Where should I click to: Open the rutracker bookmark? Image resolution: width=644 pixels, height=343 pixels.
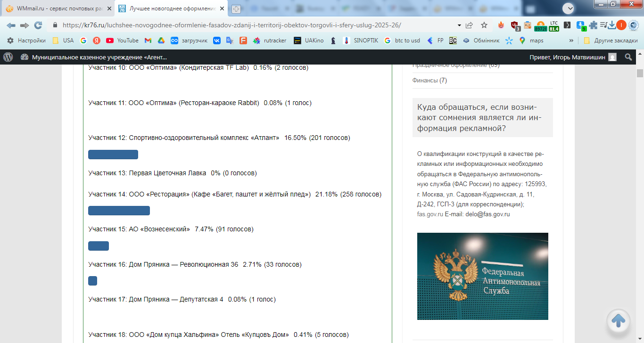click(270, 41)
